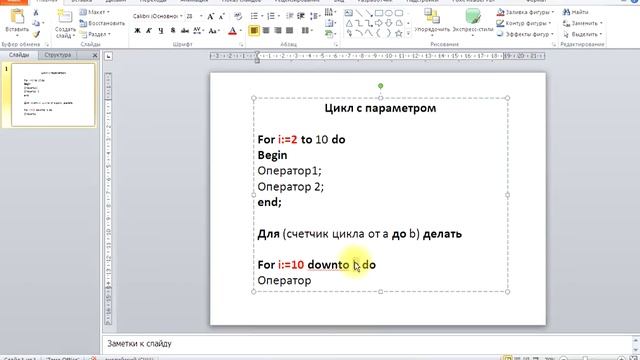The width and height of the screenshot is (640, 360).
Task: Open font size combo box
Action: coord(194,16)
